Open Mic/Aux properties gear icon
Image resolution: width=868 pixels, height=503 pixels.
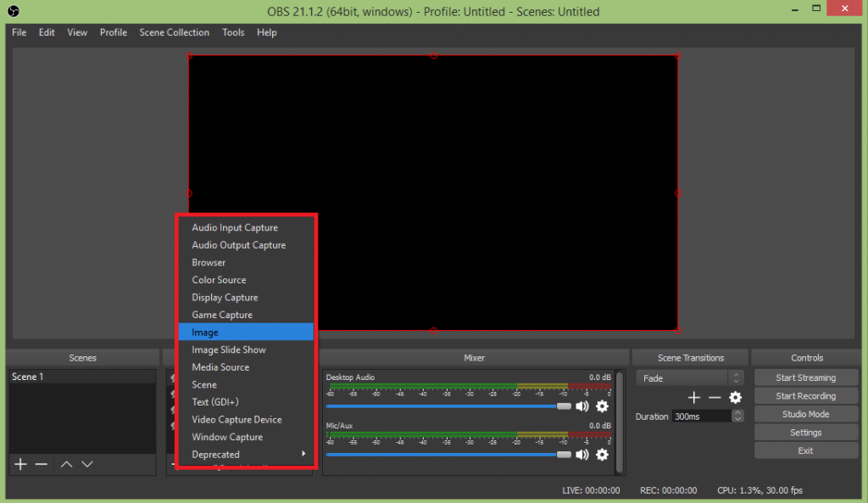pos(602,455)
